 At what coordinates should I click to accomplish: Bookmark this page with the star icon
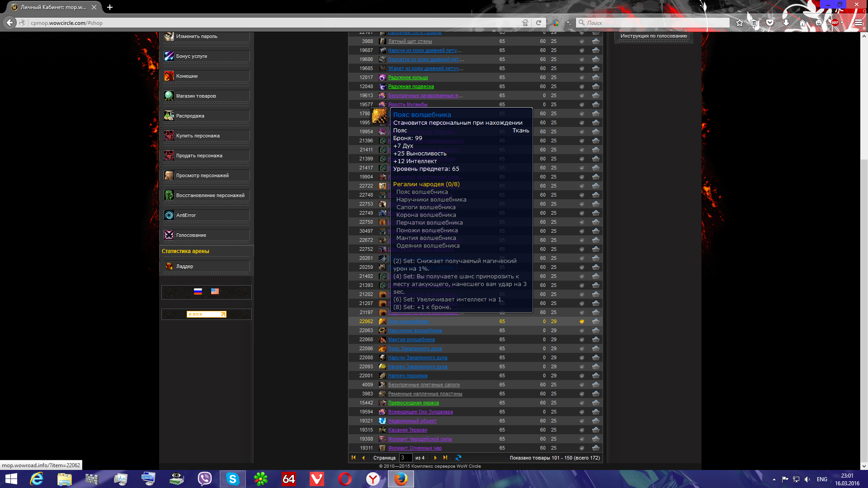point(739,23)
